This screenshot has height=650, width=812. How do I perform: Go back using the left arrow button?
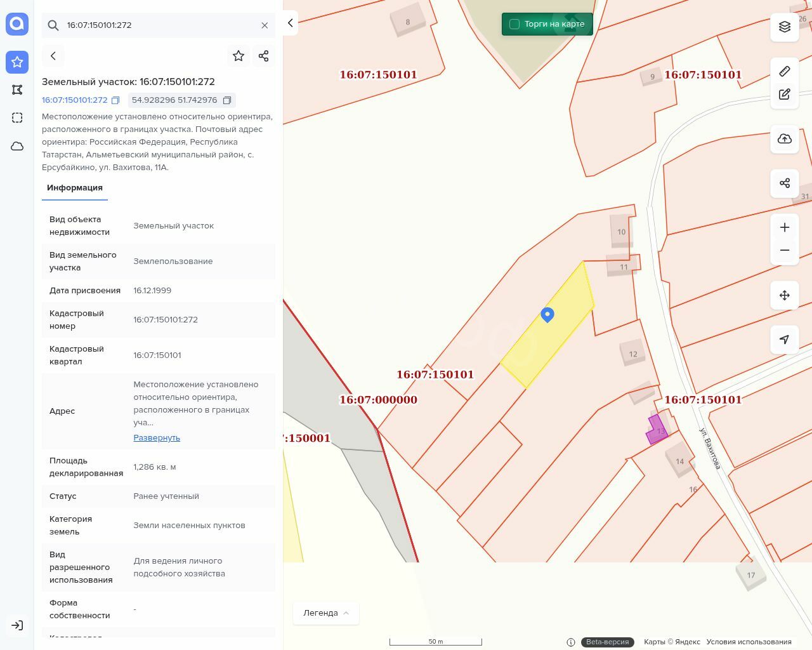click(x=53, y=56)
